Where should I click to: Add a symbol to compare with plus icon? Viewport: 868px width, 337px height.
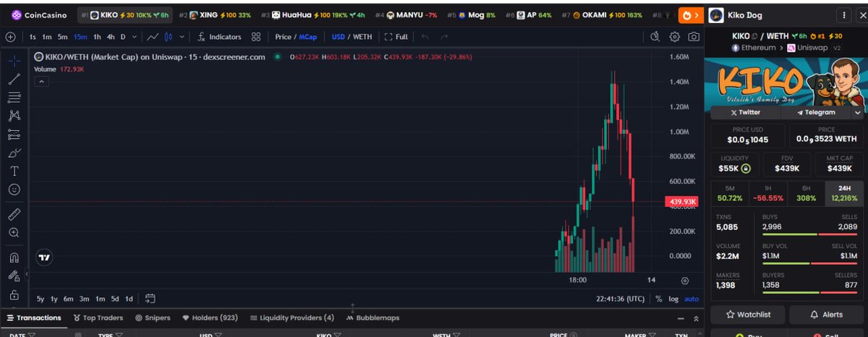(x=10, y=37)
